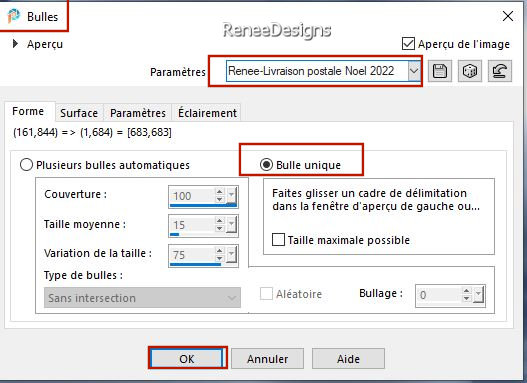Click the Couverture value slider bar
The height and width of the screenshot is (383, 527).
pos(203,205)
